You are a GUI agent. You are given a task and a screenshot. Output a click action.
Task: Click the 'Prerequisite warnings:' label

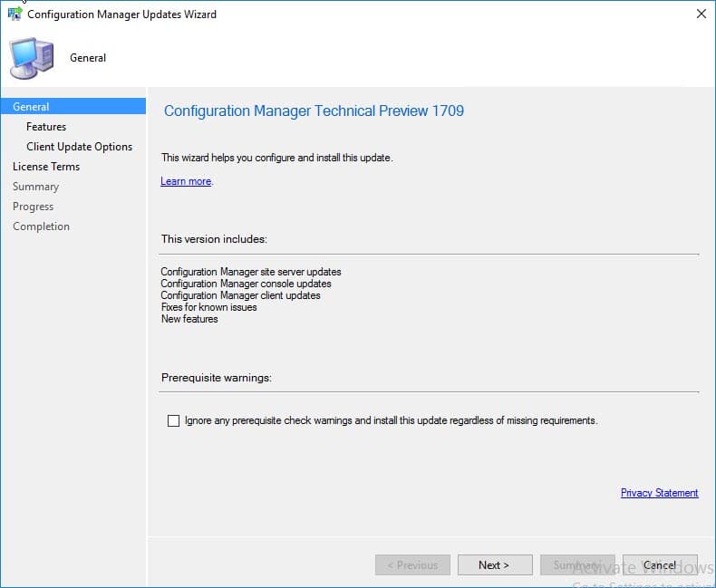coord(217,378)
